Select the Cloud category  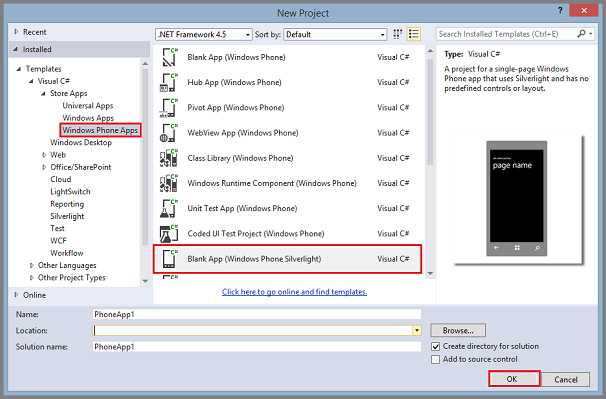(x=61, y=179)
